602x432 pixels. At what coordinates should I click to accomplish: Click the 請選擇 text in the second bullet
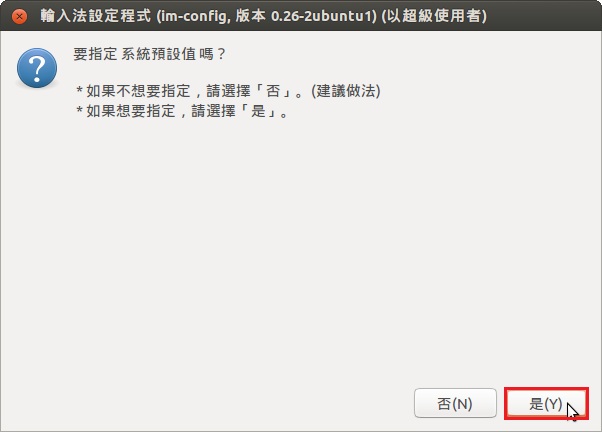click(x=213, y=111)
